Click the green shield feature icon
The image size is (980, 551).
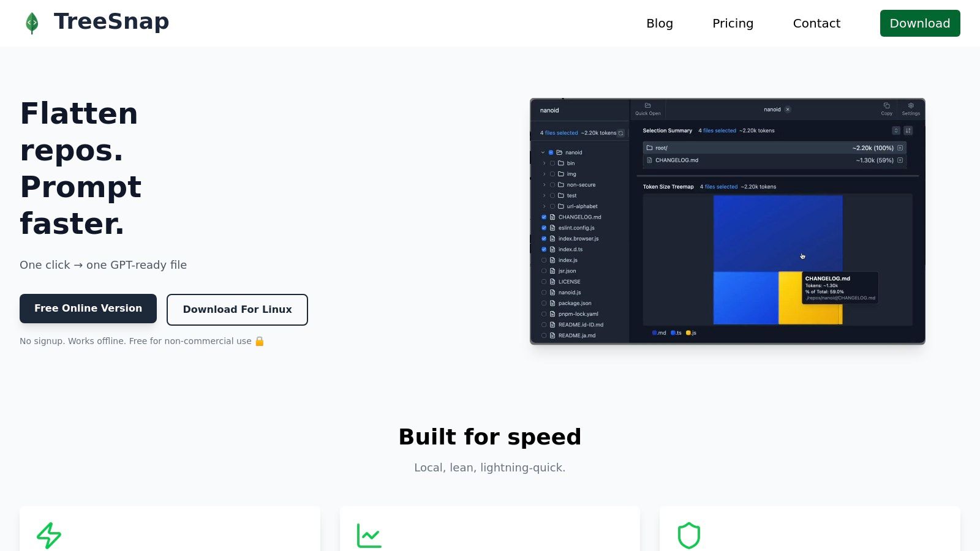689,535
